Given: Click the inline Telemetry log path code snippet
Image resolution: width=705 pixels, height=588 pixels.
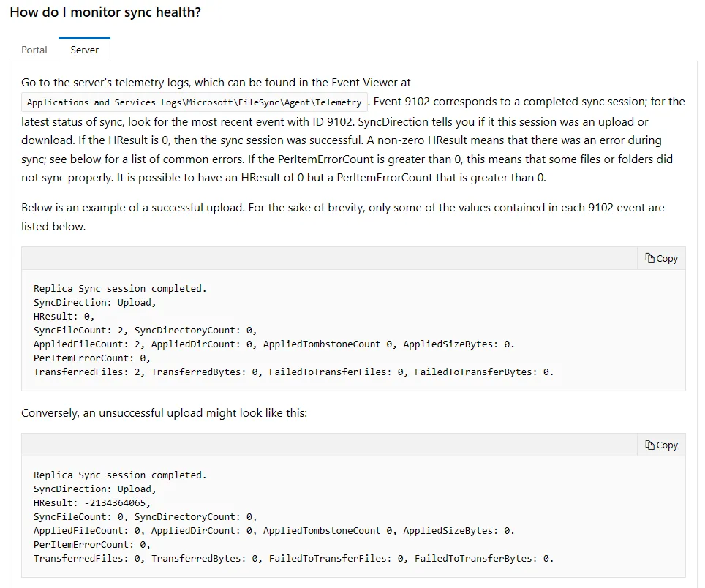Looking at the screenshot, I should (x=195, y=102).
